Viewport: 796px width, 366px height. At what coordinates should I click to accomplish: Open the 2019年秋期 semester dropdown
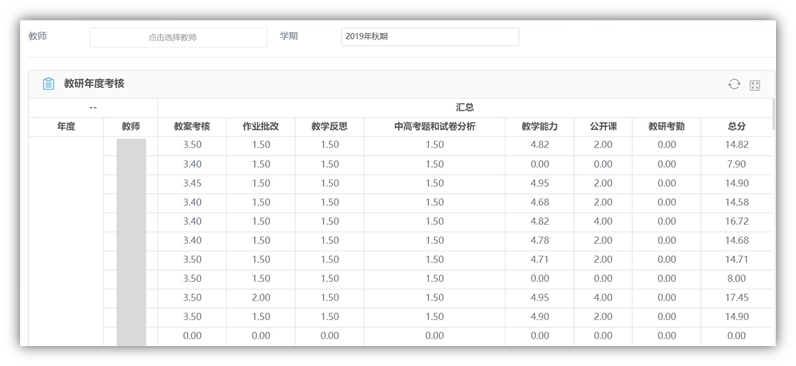tap(429, 37)
